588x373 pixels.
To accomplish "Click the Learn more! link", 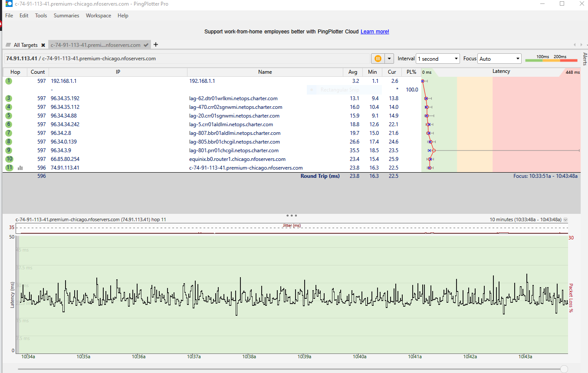I will (375, 32).
